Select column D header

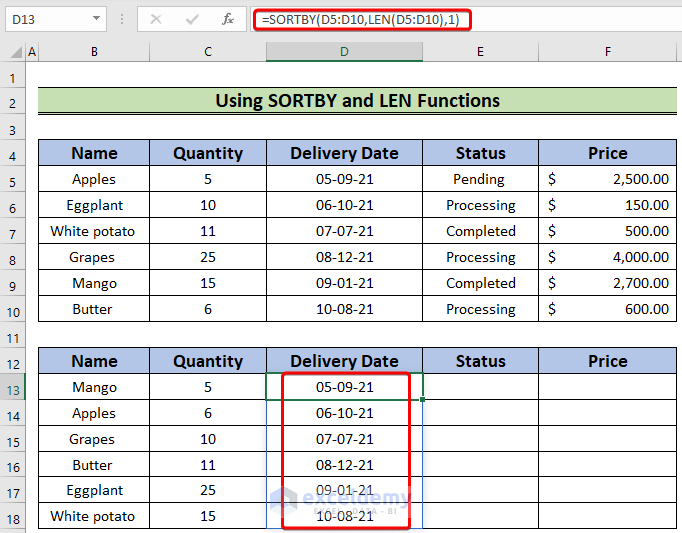point(344,52)
